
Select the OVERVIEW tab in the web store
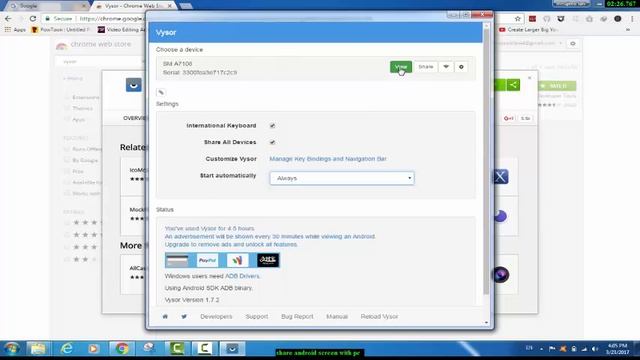134,118
